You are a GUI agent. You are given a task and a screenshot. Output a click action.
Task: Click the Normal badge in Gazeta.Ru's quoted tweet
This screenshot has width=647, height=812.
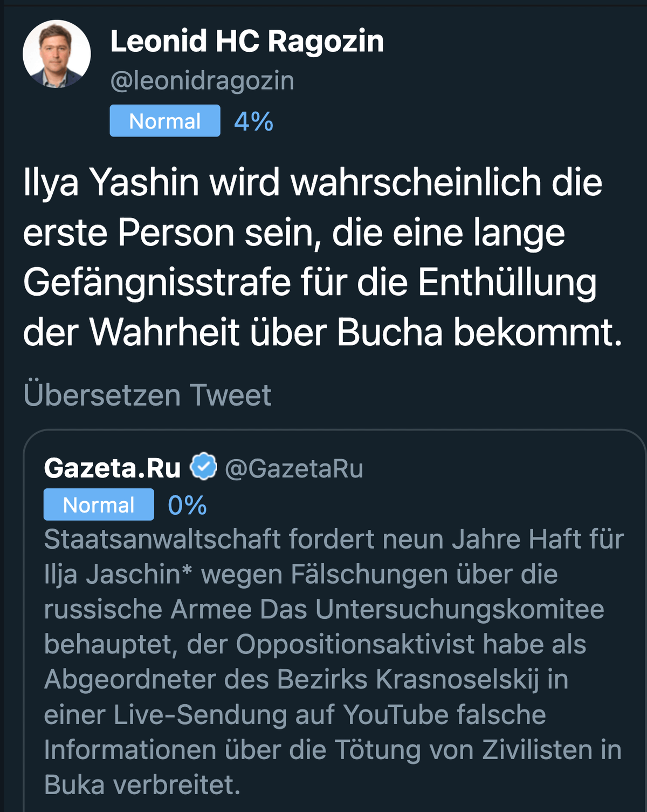coord(99,505)
